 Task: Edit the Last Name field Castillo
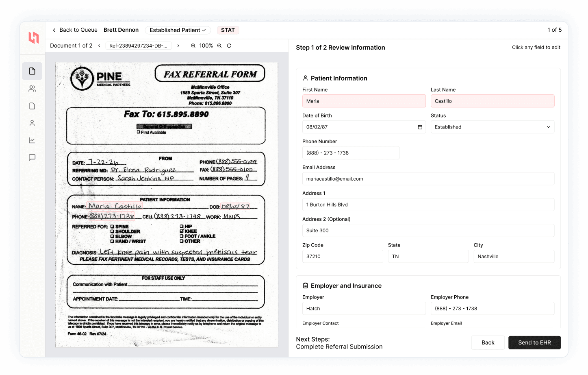click(x=493, y=101)
